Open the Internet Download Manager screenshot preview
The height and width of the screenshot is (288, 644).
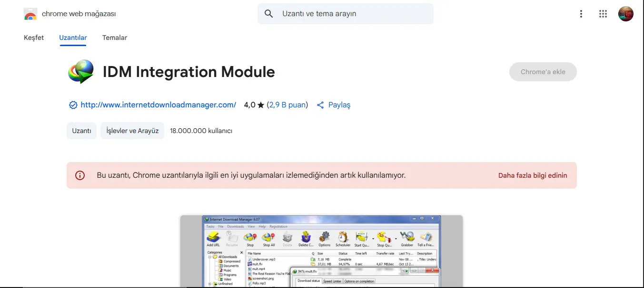coord(321,251)
